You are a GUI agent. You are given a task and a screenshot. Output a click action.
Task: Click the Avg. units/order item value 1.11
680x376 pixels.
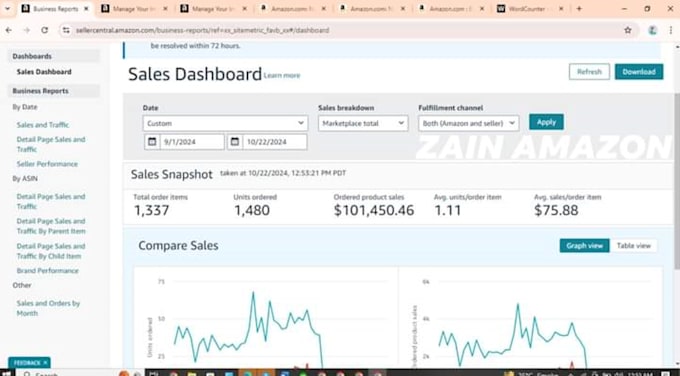point(448,210)
